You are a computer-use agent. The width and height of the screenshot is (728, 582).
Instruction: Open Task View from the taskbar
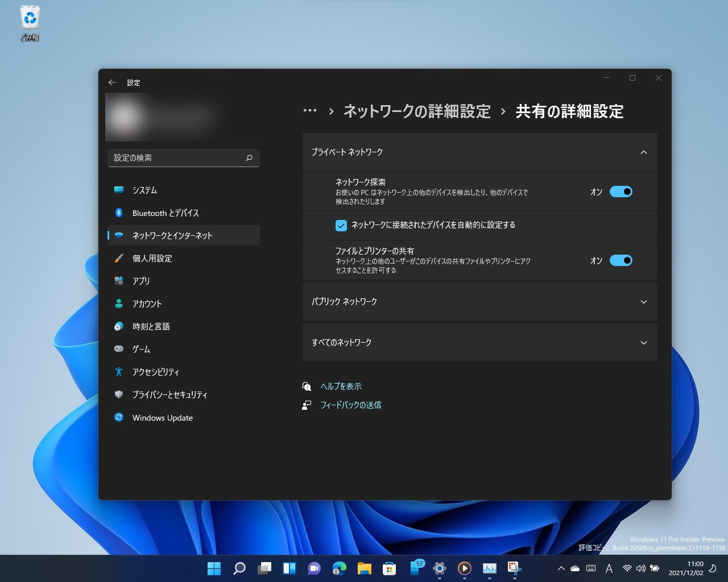tap(264, 568)
